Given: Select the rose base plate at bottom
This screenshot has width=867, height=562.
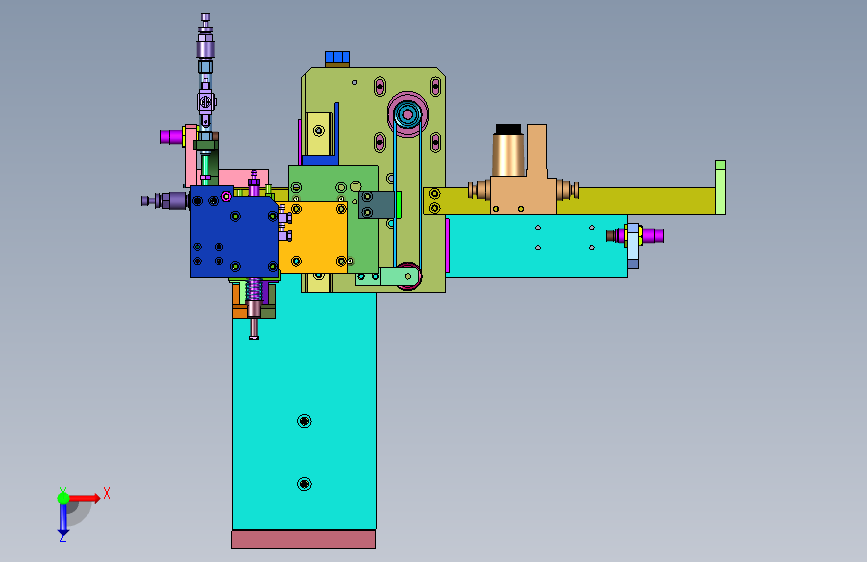Looking at the screenshot, I should 304,539.
